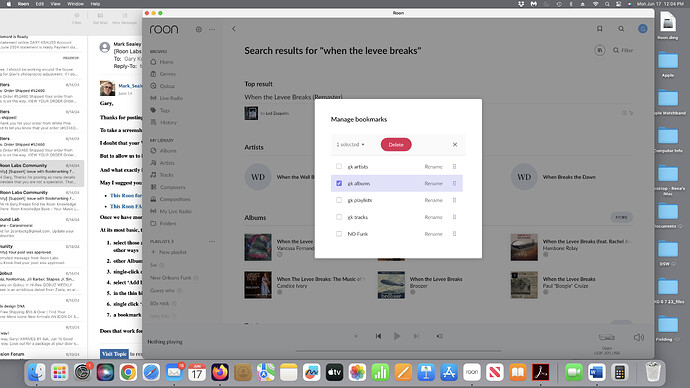Viewport: 690px width, 388px height.
Task: Check the gk artists bookmark checkbox
Action: click(x=339, y=167)
